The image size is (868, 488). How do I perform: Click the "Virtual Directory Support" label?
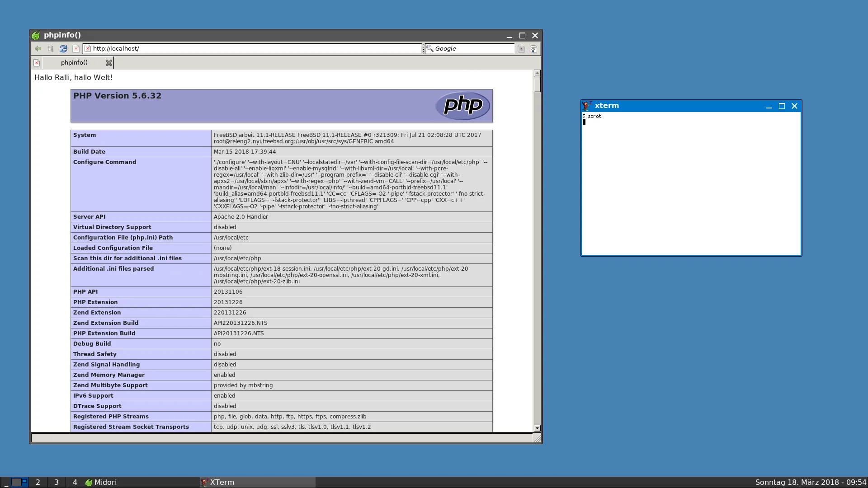112,227
